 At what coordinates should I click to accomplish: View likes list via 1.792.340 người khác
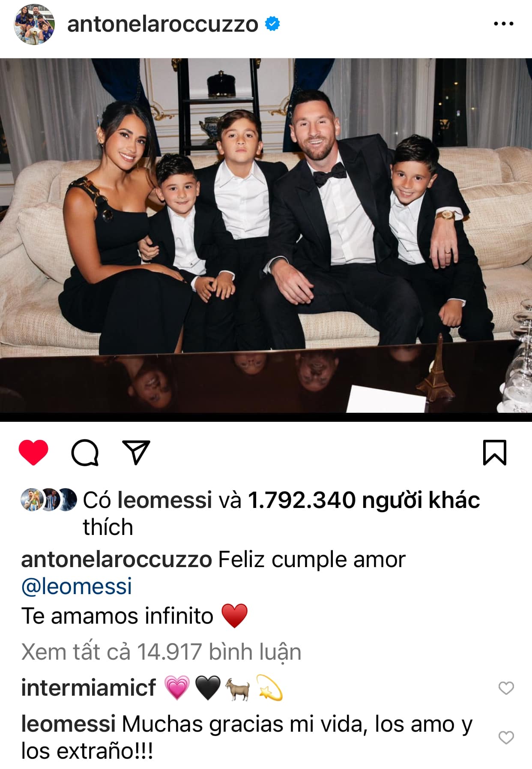[364, 500]
